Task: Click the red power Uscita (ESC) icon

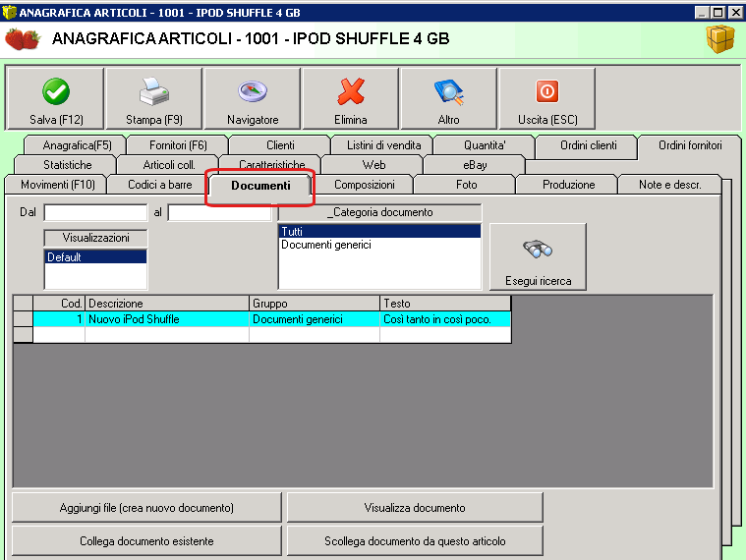Action: [x=547, y=91]
